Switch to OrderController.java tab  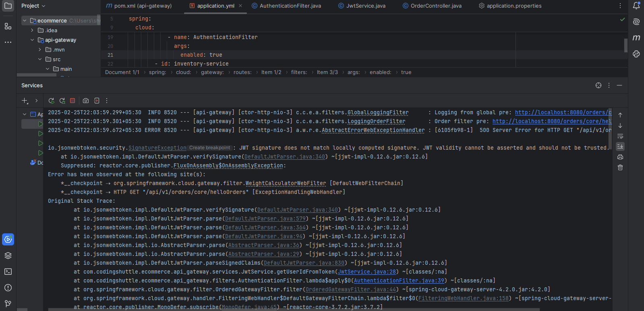[432, 6]
